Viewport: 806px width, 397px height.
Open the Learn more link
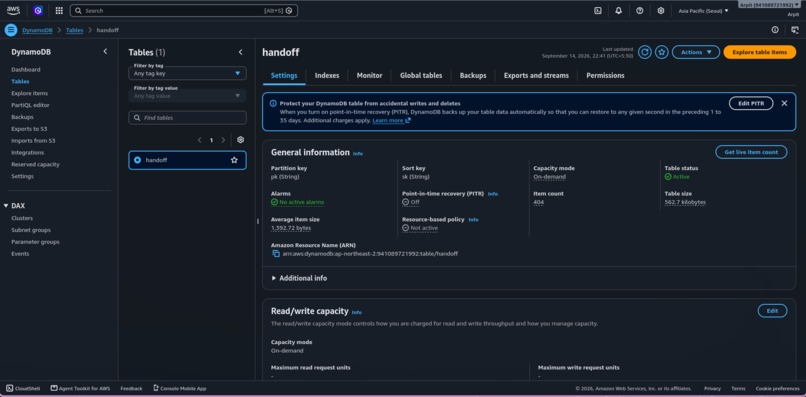tap(392, 120)
